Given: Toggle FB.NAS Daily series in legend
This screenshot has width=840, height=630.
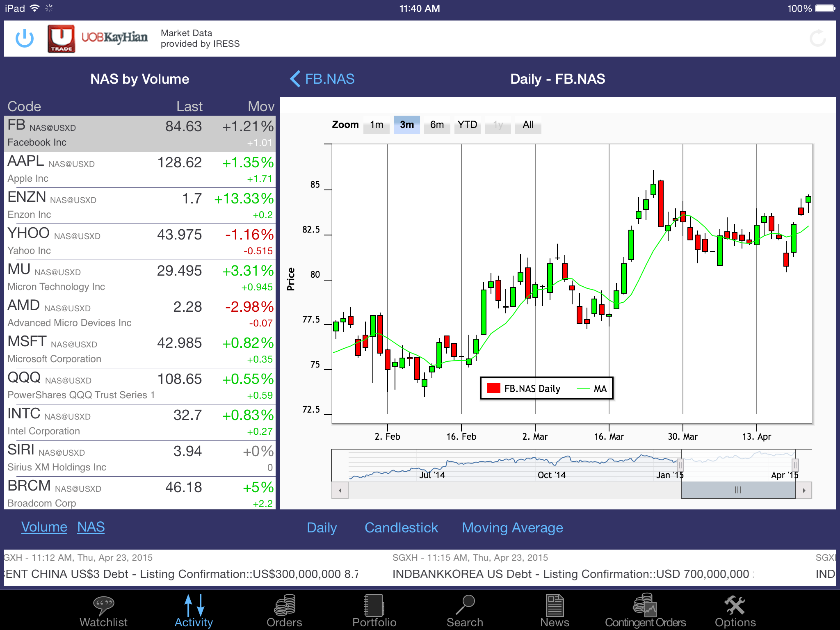Looking at the screenshot, I should (x=524, y=388).
